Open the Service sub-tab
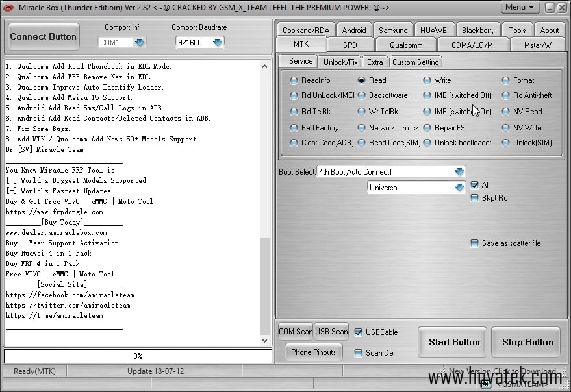Screen dimensions: 571x392 (300, 61)
